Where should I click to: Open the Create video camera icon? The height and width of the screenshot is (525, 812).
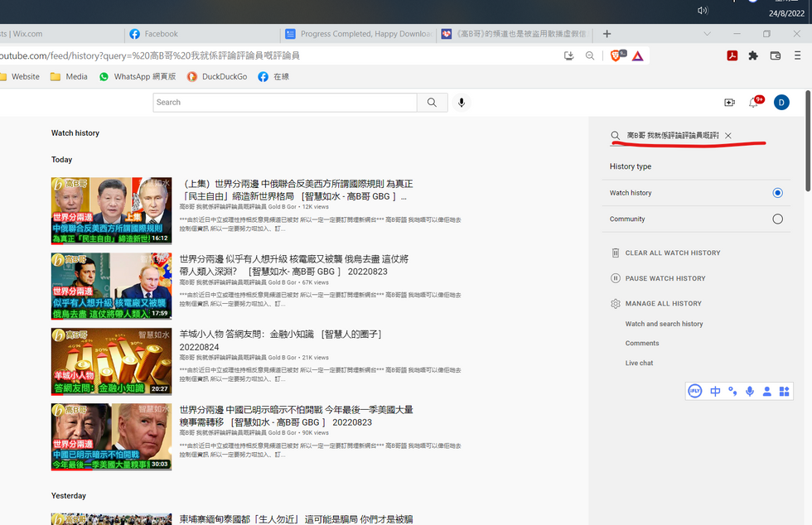(x=730, y=103)
